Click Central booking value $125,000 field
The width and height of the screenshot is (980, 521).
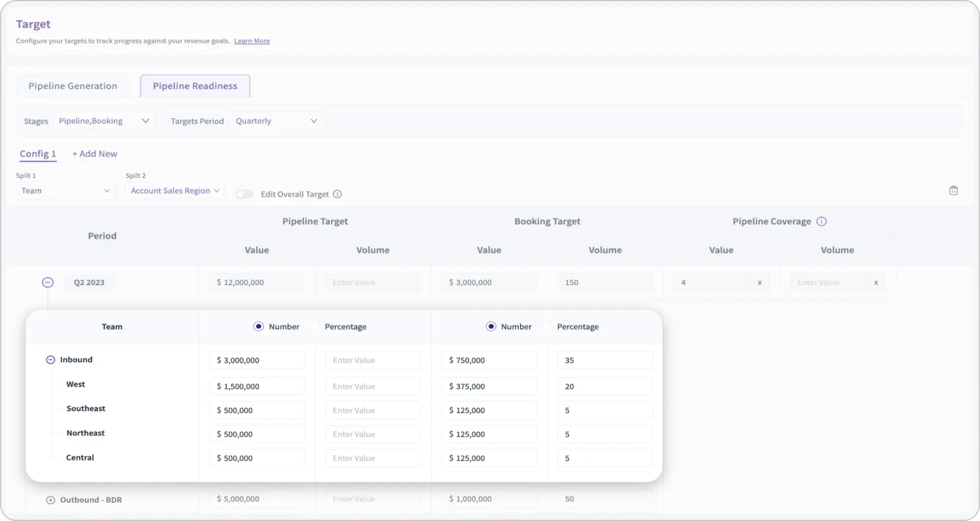(x=489, y=458)
